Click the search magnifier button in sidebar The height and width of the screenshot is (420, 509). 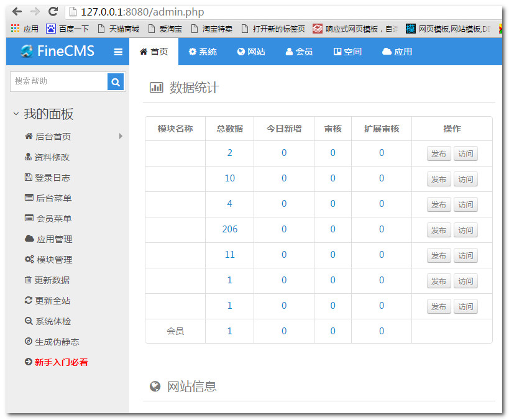[116, 81]
